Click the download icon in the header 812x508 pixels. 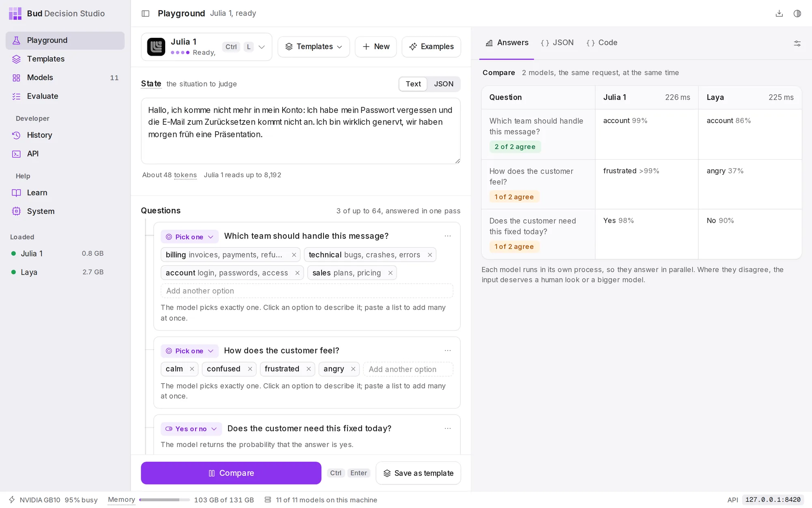[x=779, y=13]
